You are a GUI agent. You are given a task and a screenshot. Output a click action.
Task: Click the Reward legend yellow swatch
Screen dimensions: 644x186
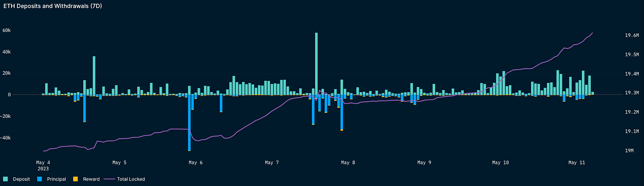[x=76, y=179]
